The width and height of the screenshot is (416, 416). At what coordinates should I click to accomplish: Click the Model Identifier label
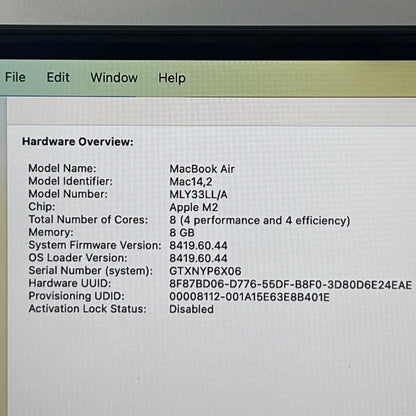[70, 181]
